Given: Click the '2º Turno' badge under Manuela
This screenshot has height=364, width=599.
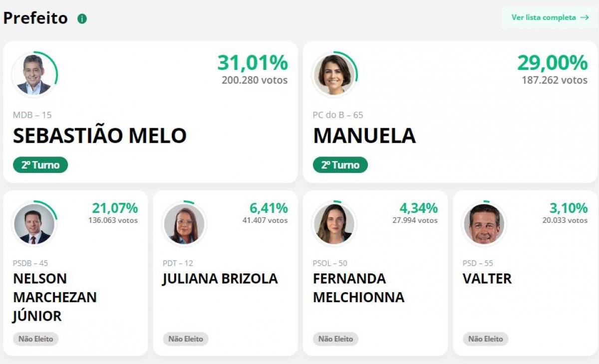Looking at the screenshot, I should (x=340, y=165).
